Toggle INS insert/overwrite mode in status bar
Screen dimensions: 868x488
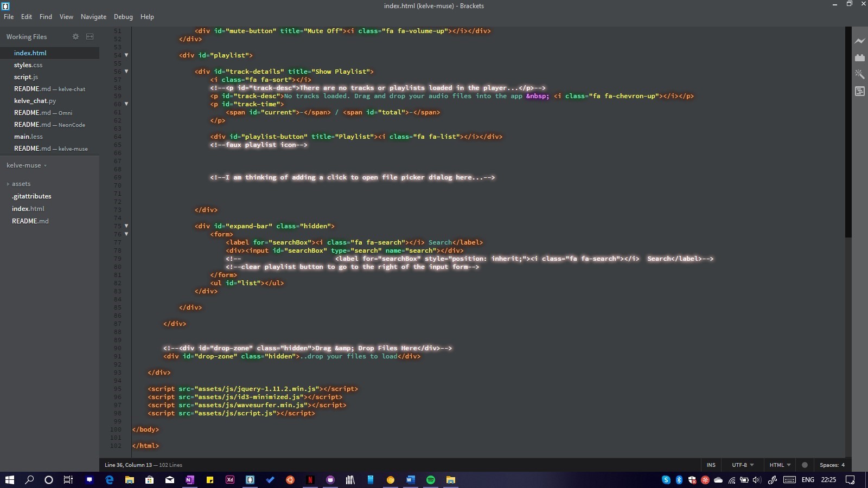711,465
